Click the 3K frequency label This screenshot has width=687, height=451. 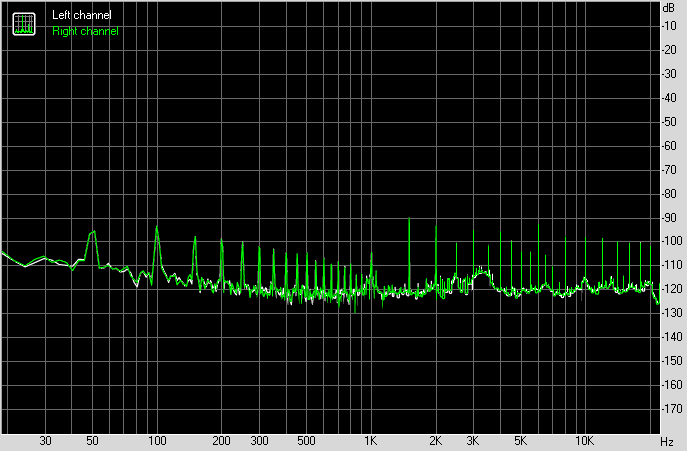[x=473, y=441]
